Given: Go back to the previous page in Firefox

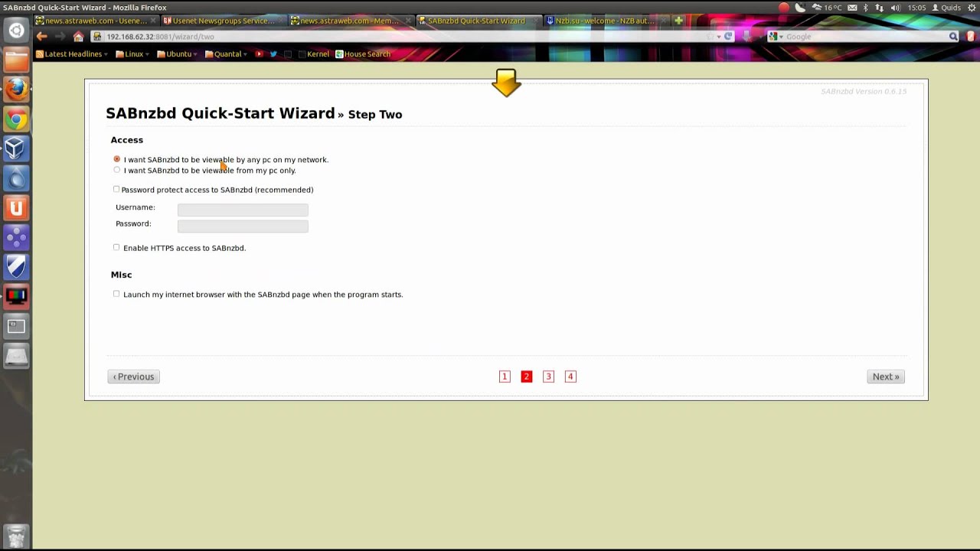Looking at the screenshot, I should (41, 37).
